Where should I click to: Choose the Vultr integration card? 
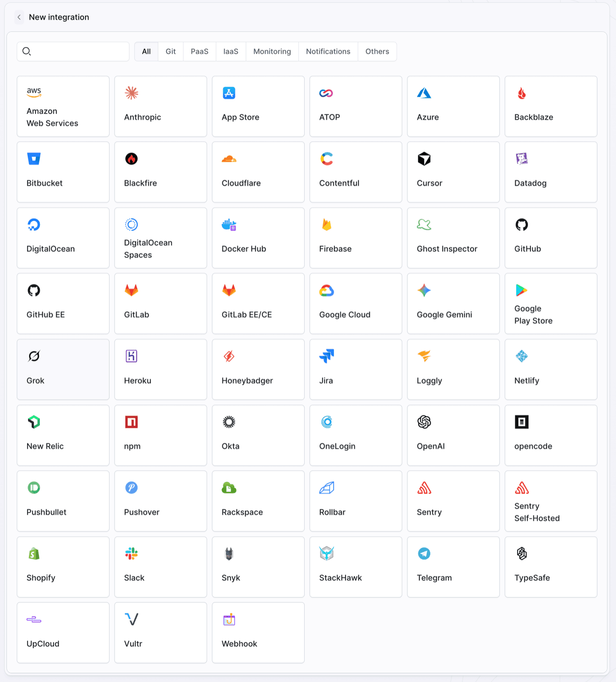coord(161,633)
